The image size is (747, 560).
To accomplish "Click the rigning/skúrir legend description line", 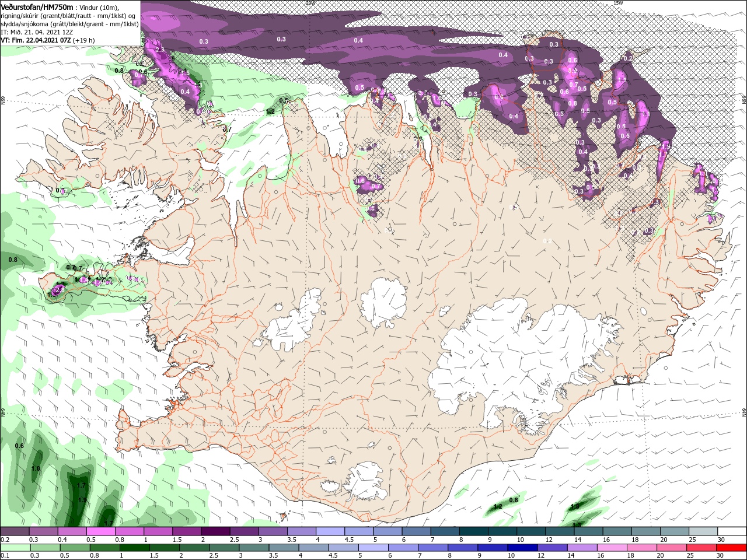I will pyautogui.click(x=68, y=16).
